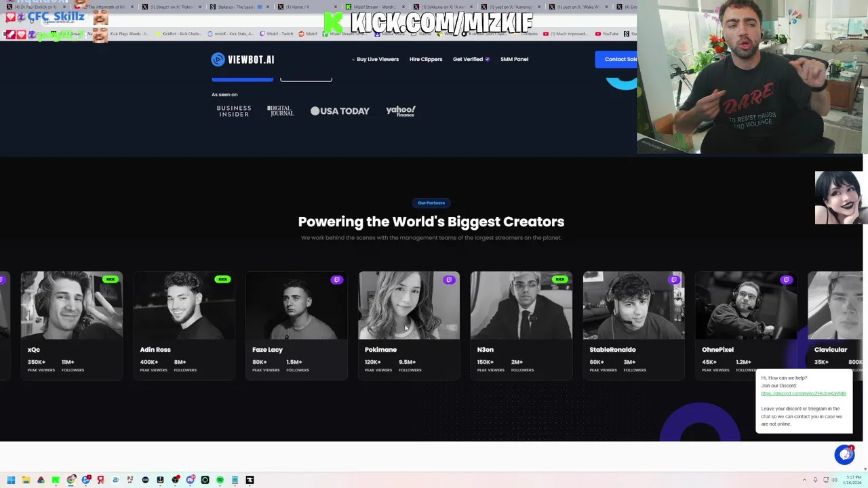Click the Twitch badge on StableRonaldo card
This screenshot has width=868, height=488.
[673, 280]
